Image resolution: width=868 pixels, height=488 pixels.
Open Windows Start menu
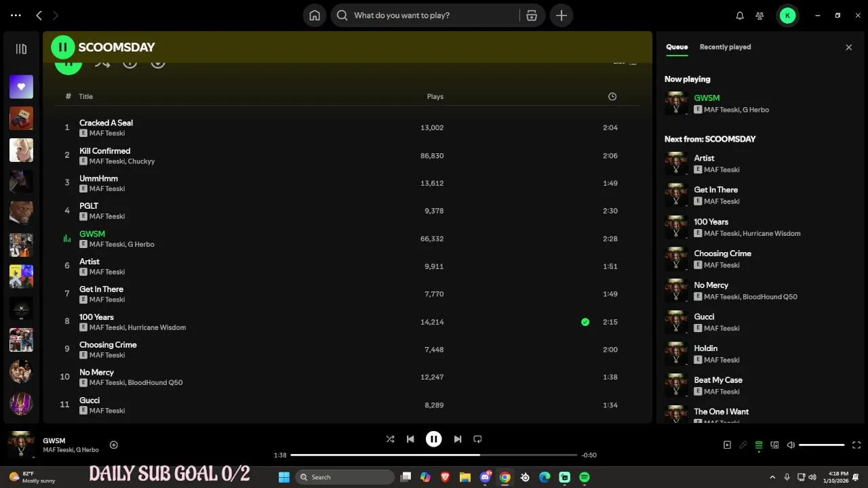[284, 477]
